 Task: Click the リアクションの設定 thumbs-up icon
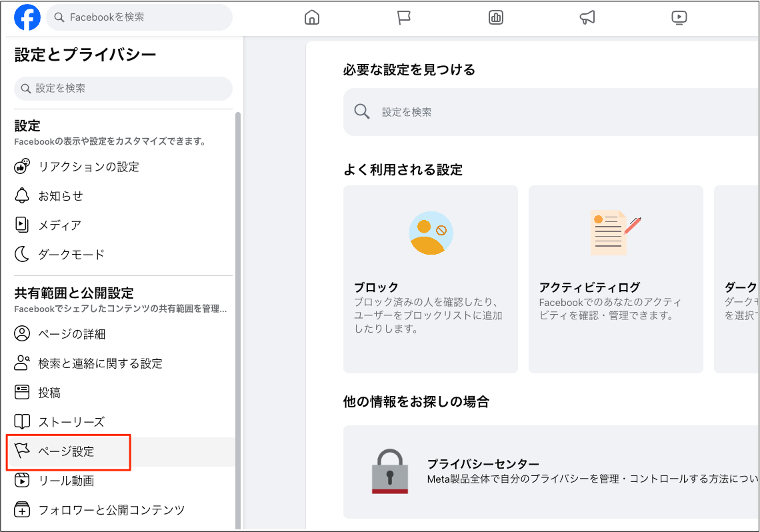pos(22,167)
